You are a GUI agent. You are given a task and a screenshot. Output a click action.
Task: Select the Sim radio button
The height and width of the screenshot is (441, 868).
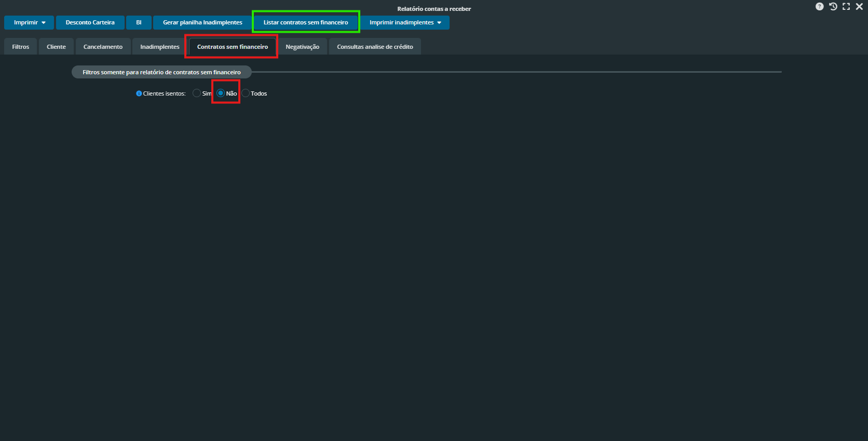[x=197, y=93]
